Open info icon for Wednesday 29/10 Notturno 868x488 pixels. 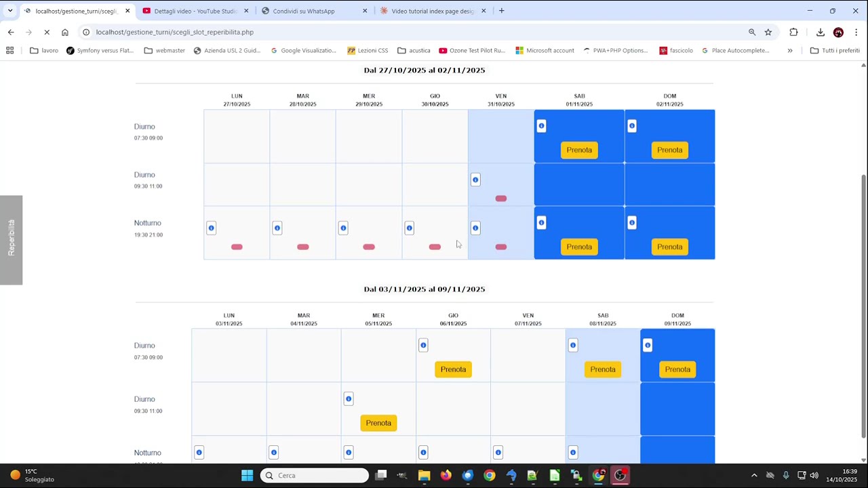pos(343,228)
